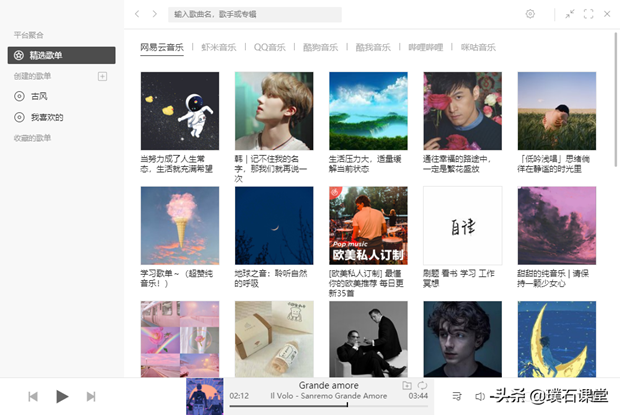The image size is (620, 415).
Task: Skip to the previous track
Action: (33, 396)
